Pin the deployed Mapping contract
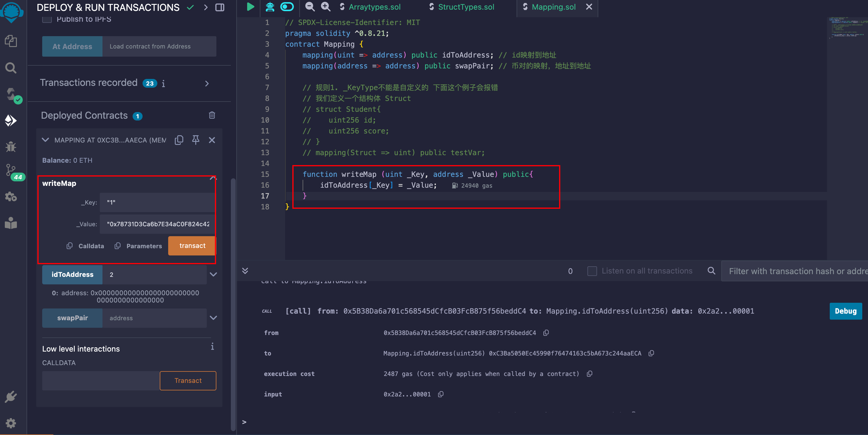This screenshot has height=435, width=868. click(195, 140)
